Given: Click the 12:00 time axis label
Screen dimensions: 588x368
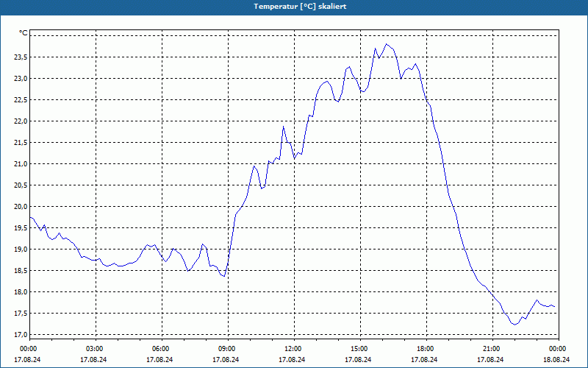Looking at the screenshot, I should click(292, 349).
